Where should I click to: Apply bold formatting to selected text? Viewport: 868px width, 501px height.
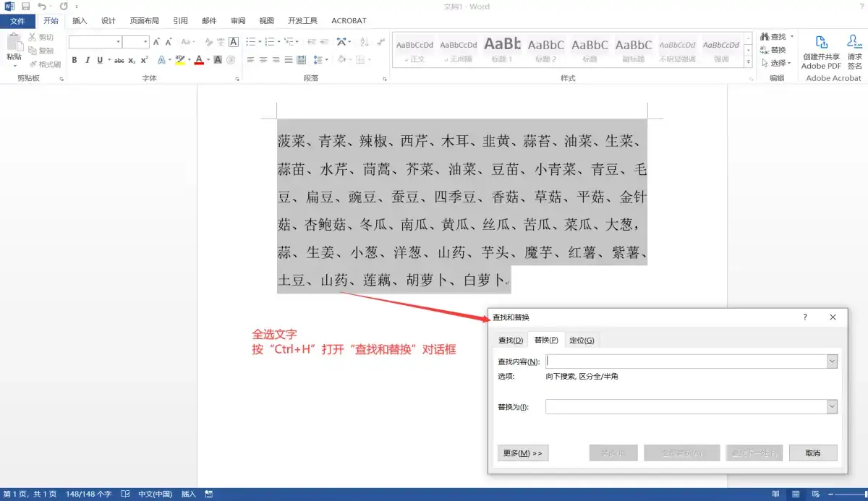tap(75, 60)
